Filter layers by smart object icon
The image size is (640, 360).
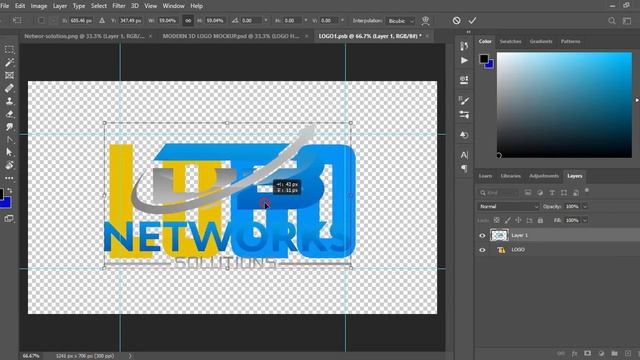pyautogui.click(x=576, y=193)
